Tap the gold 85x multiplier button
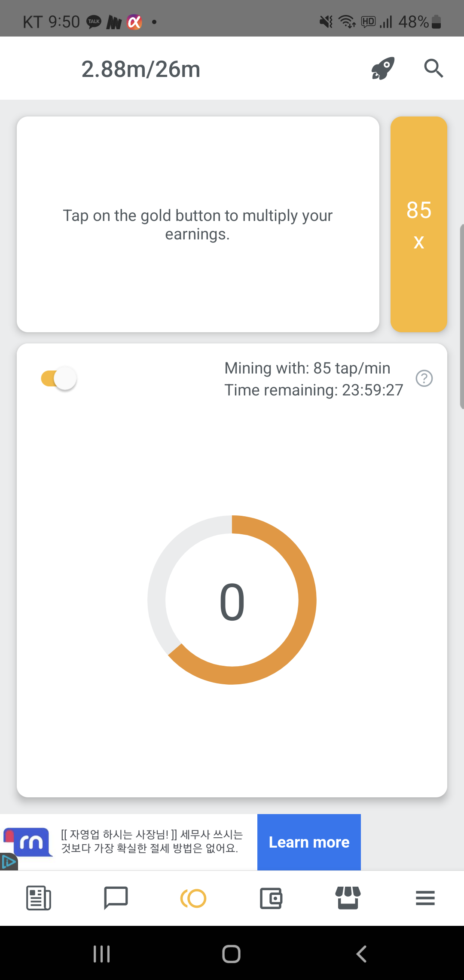This screenshot has height=980, width=464. (419, 224)
